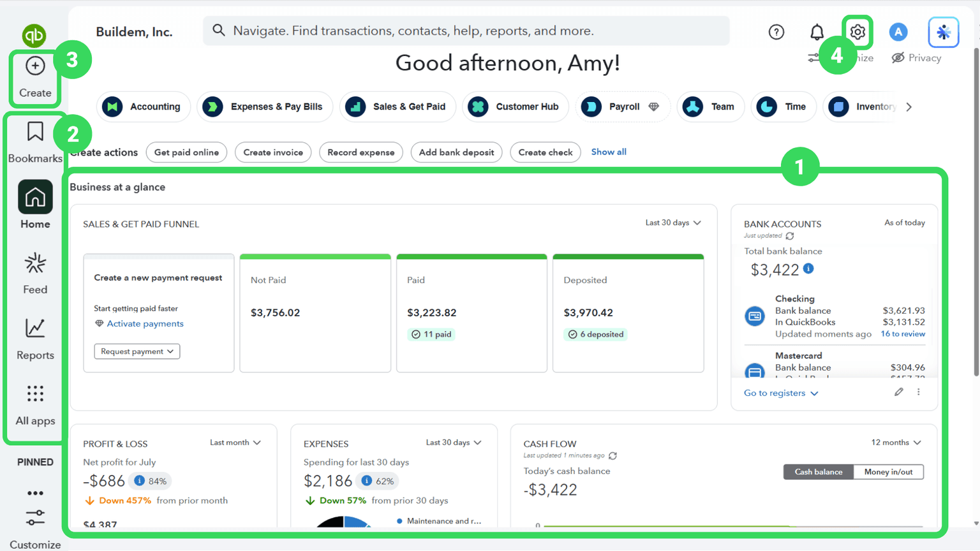Open the Feed sidebar item
Viewport: 980px width, 551px height.
(35, 273)
